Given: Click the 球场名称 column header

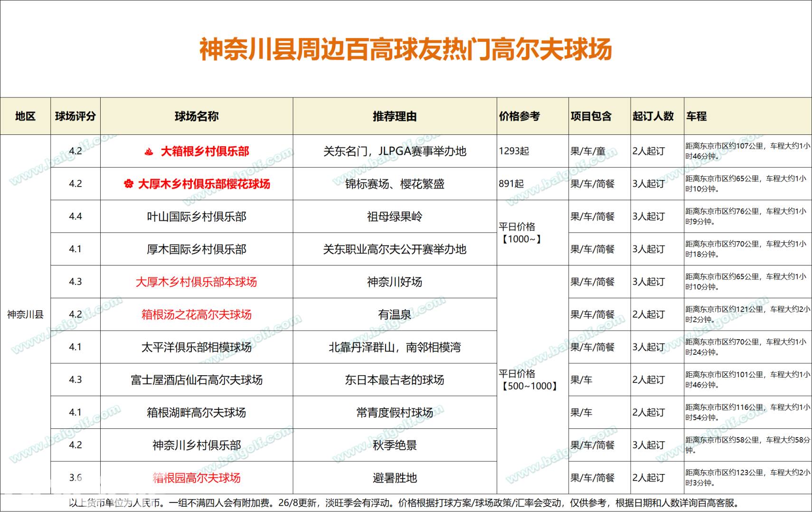Looking at the screenshot, I should click(197, 116).
